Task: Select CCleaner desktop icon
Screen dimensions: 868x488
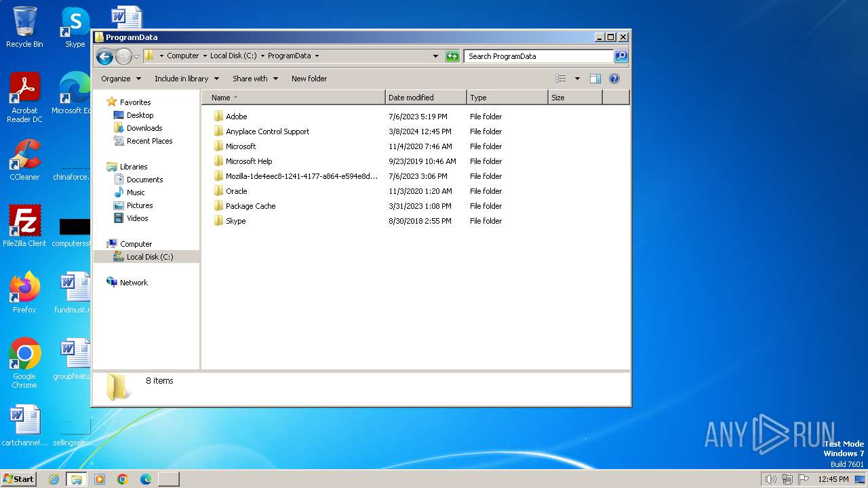Action: pyautogui.click(x=24, y=160)
